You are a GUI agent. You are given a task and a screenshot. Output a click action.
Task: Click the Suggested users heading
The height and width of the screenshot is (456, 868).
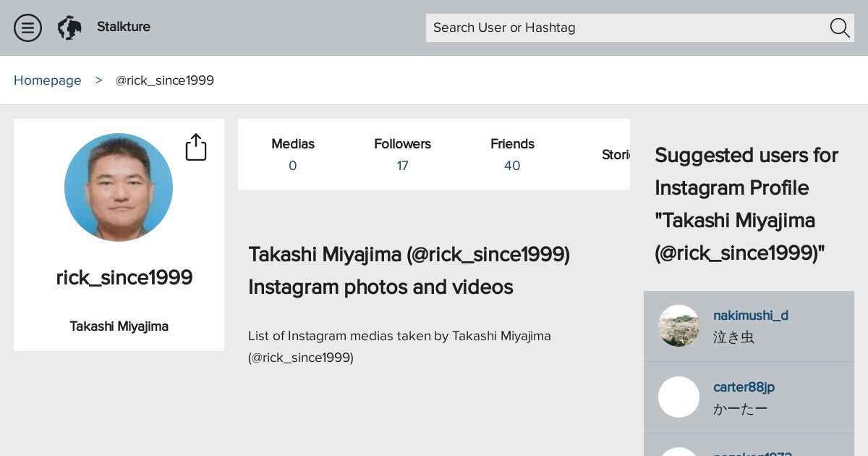746,204
